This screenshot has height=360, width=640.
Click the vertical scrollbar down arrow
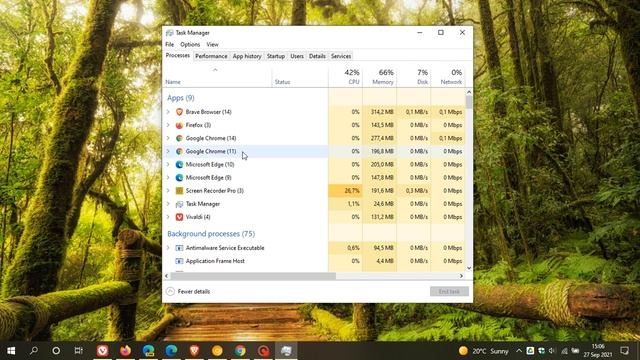pos(469,268)
